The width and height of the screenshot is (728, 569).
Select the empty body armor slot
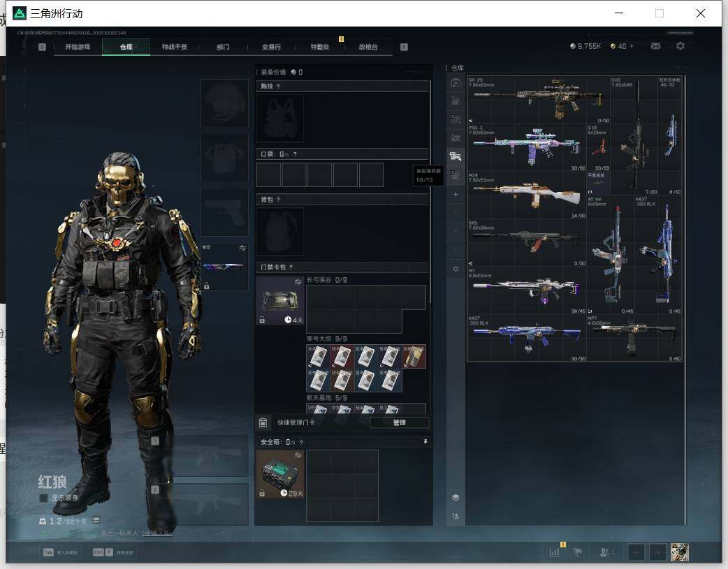(224, 158)
